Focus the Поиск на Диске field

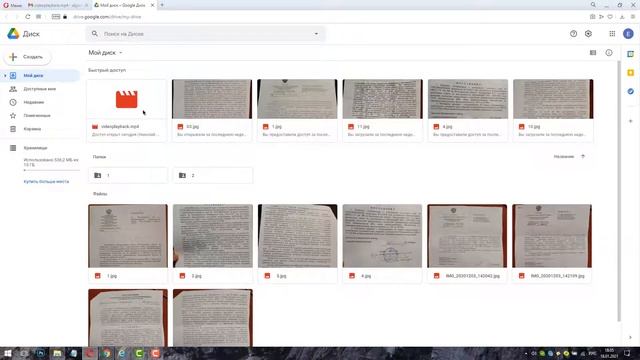205,34
